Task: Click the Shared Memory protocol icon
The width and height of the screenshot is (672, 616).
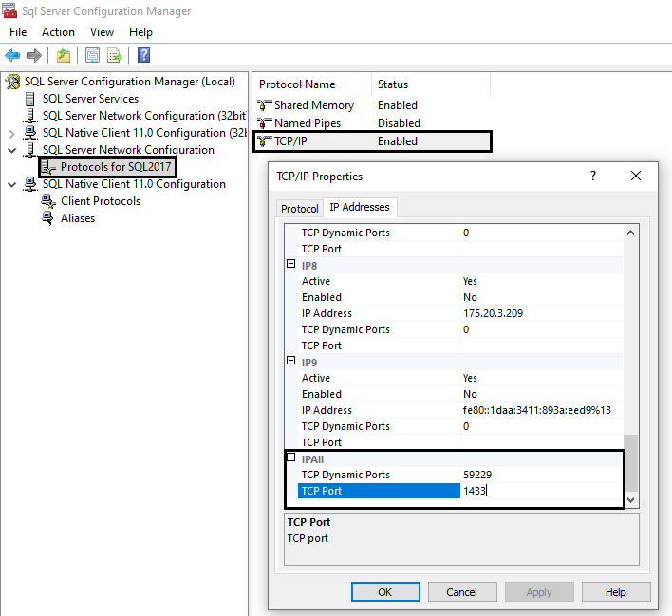Action: [x=265, y=105]
